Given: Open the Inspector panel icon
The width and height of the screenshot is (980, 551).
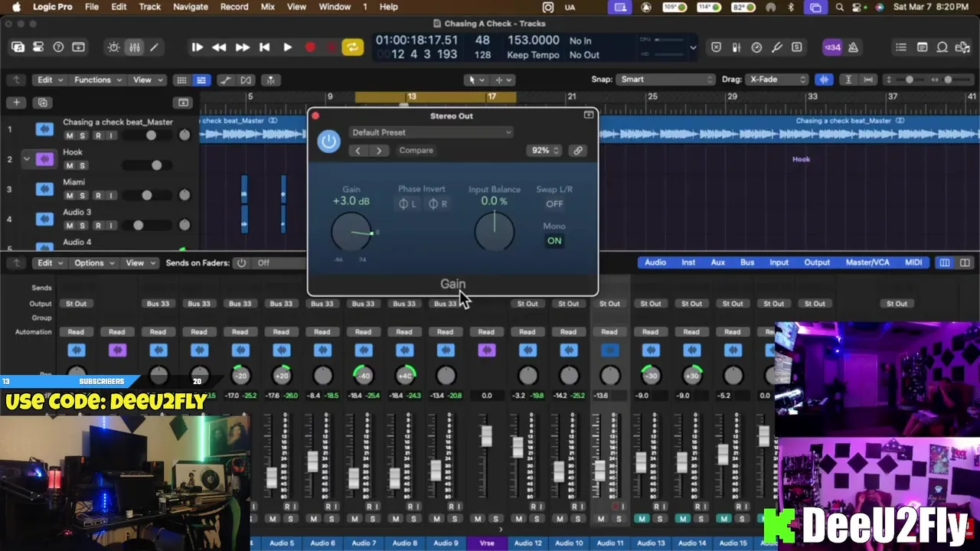Looking at the screenshot, I should coord(38,47).
